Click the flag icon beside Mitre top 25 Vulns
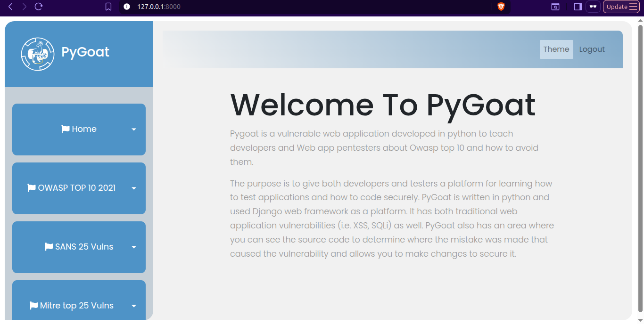The width and height of the screenshot is (644, 324). 33,306
